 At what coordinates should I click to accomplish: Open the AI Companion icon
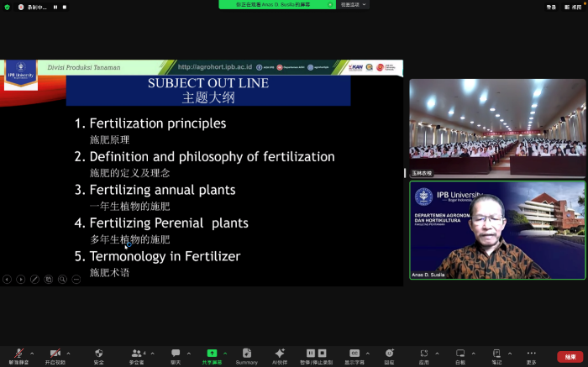tap(280, 354)
